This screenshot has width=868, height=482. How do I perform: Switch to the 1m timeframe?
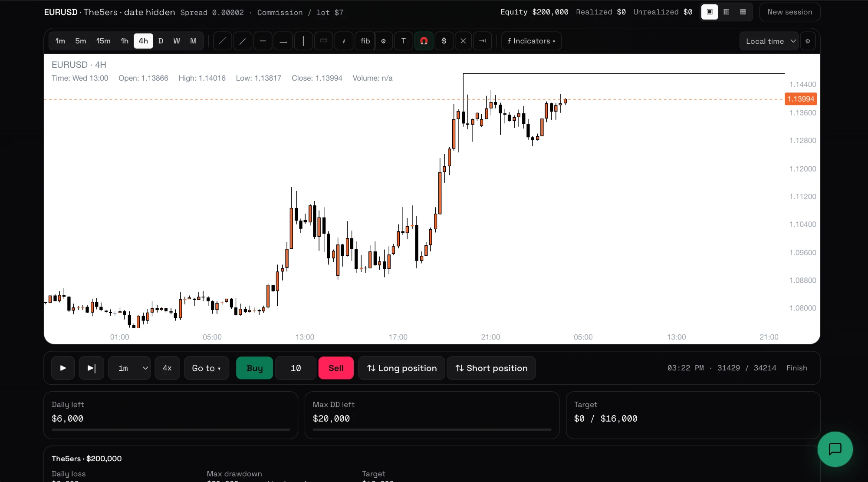(x=60, y=41)
